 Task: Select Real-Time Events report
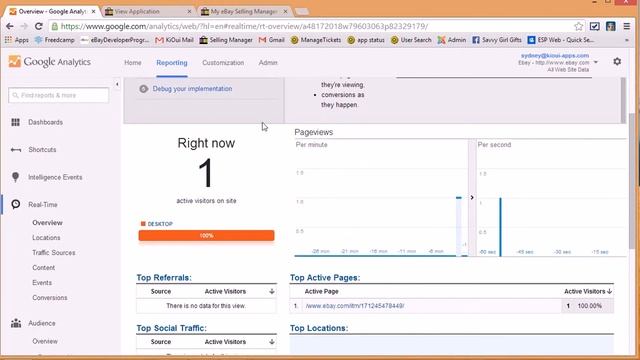point(42,283)
